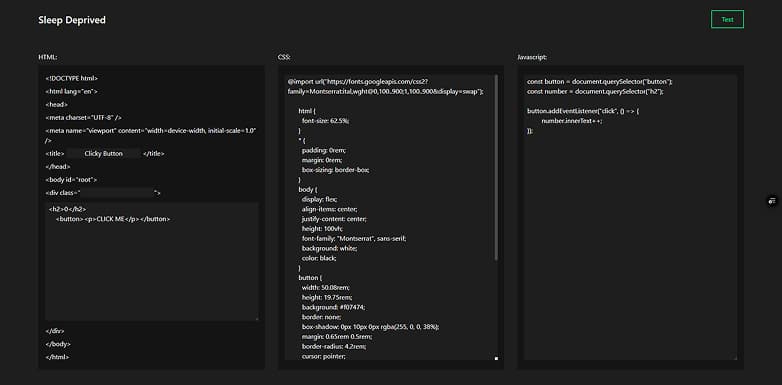
Task: Click the "padding: 0rem;" CSS line
Action: coord(324,150)
